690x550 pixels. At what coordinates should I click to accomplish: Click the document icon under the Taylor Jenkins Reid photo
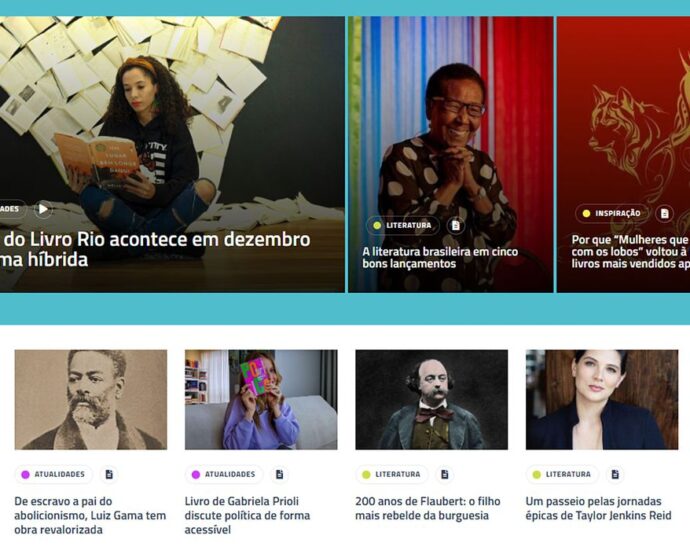(x=615, y=474)
